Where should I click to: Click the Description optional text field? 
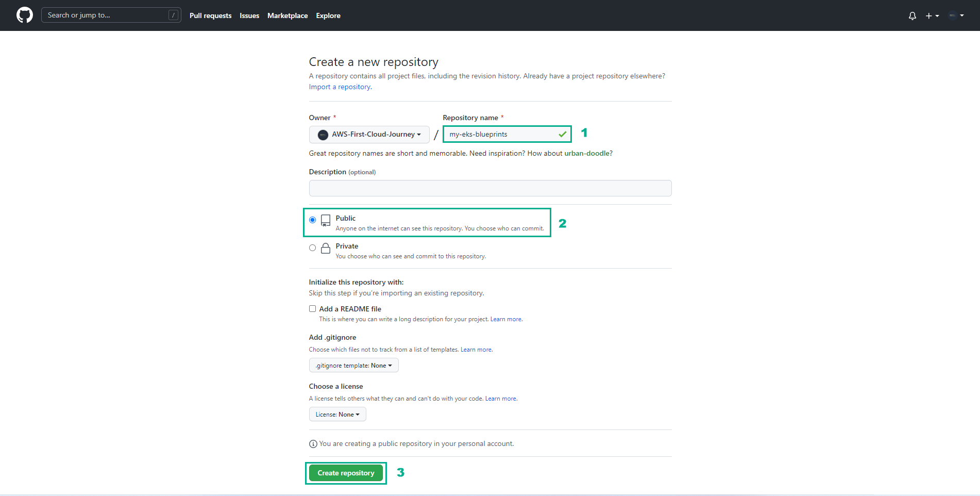click(490, 188)
